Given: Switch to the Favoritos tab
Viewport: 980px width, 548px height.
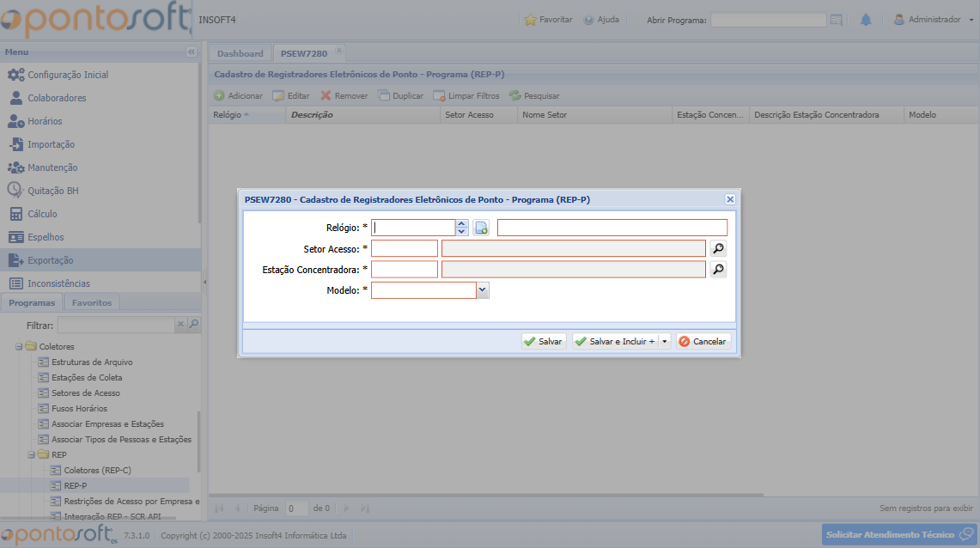Looking at the screenshot, I should coord(91,302).
